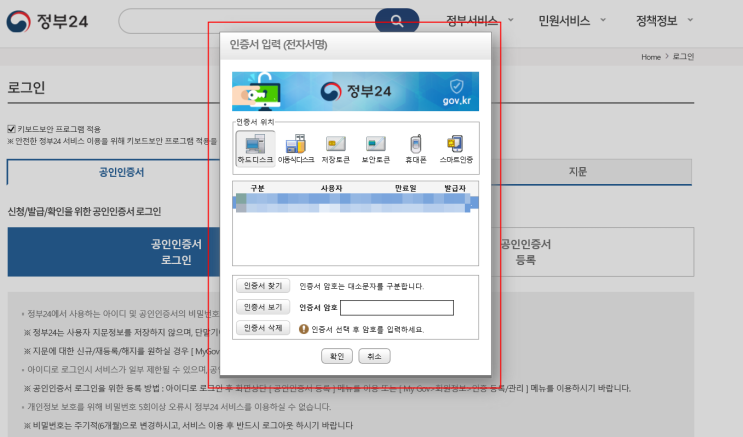
Task: Select the 이동식디스크 removable disk icon
Action: coord(296,149)
